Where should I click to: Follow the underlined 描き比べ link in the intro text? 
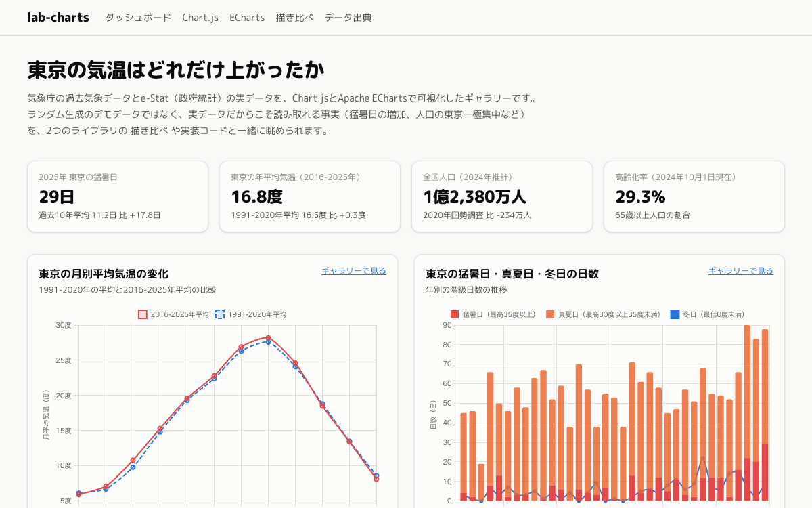coord(150,131)
